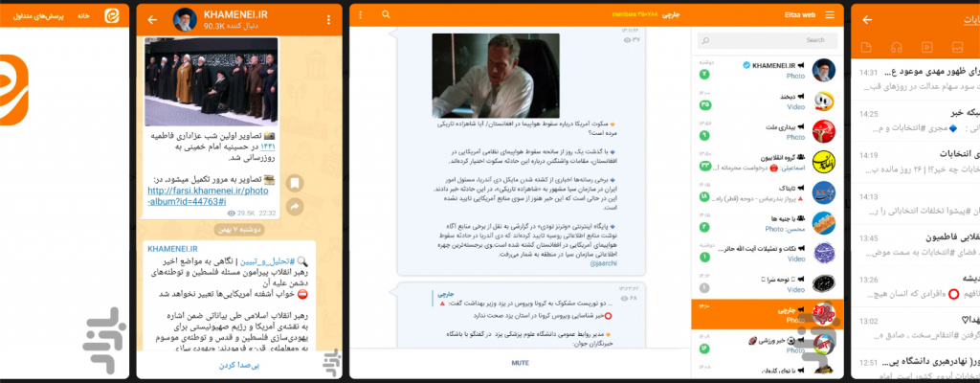Switch to the photos tab icon

[x=957, y=47]
